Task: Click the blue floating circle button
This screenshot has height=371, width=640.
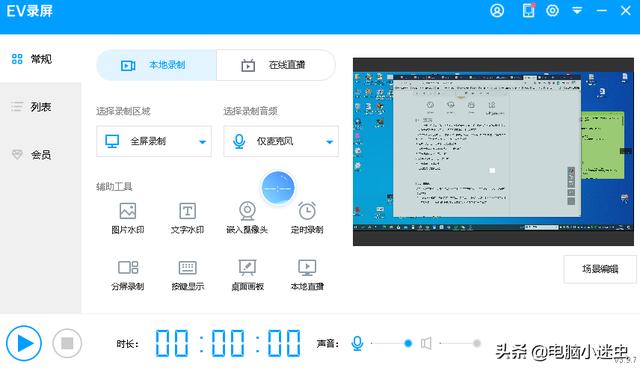Action: [278, 188]
